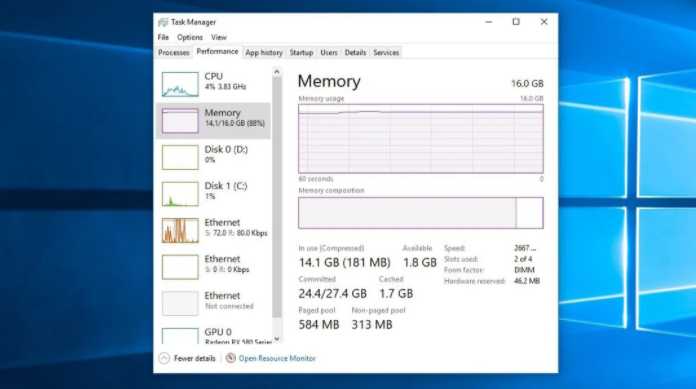Select the Ethernet item showing 80.0 Kbps
Viewport: 696px width, 389px height.
[214, 230]
